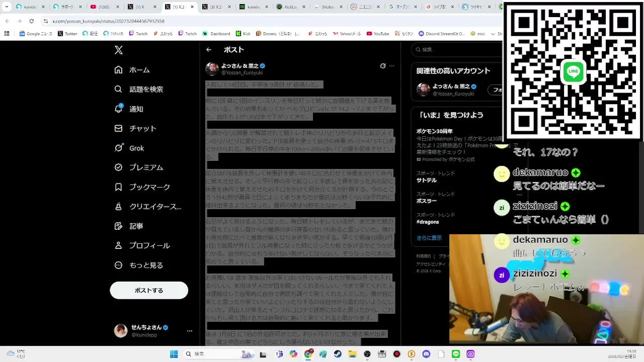644x362 pixels.
Task: Open Steam from the taskbar
Action: [338, 354]
